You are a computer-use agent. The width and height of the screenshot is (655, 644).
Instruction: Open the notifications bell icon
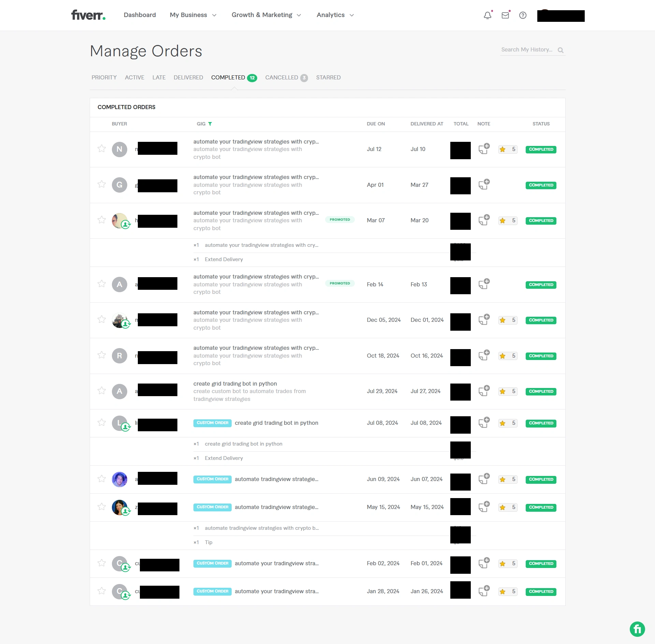click(x=487, y=15)
